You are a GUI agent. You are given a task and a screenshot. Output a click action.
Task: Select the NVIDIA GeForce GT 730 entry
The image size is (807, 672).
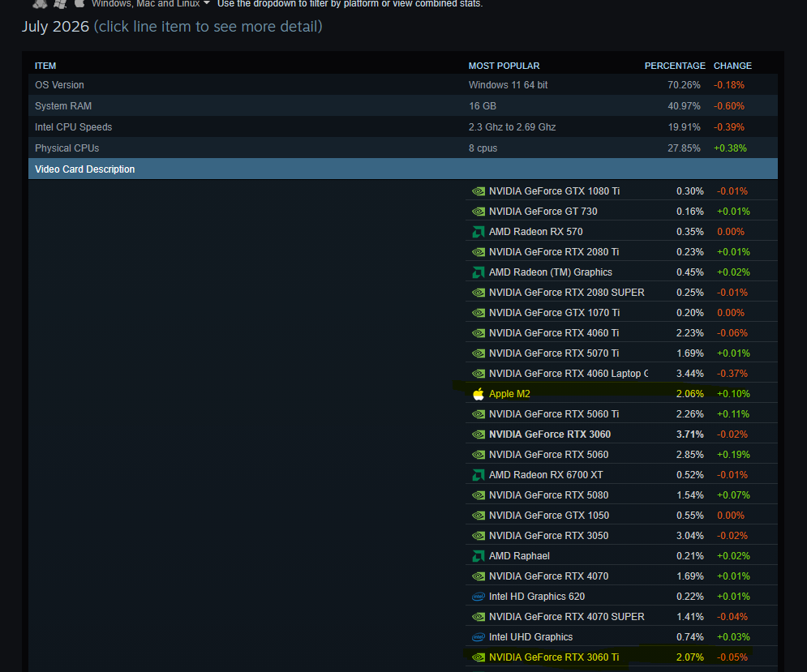click(x=543, y=212)
